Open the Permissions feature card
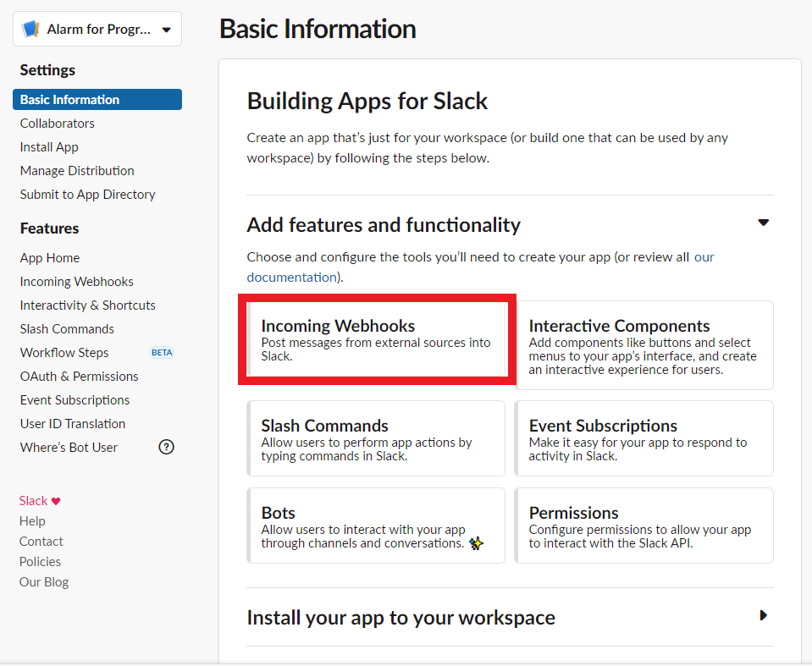Viewport: 812px width, 666px height. [644, 526]
